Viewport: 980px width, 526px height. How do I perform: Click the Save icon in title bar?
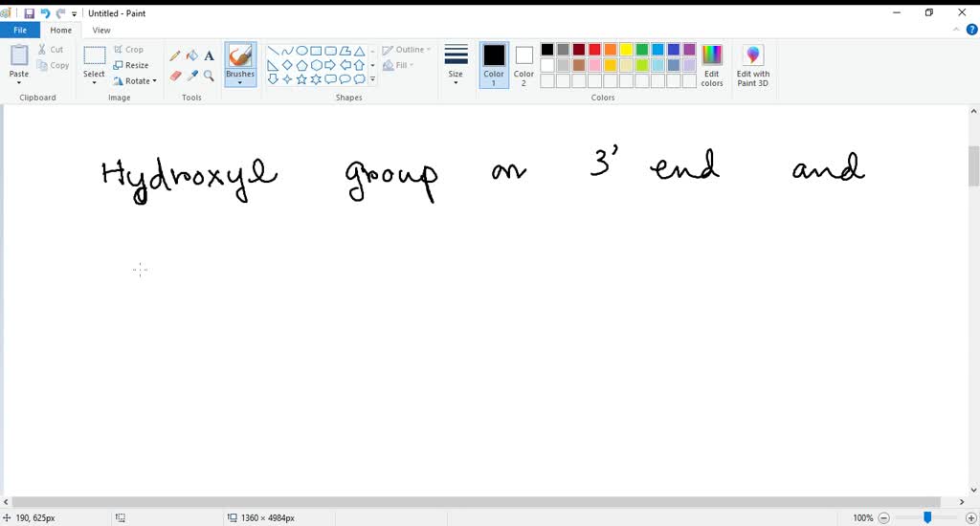point(29,13)
